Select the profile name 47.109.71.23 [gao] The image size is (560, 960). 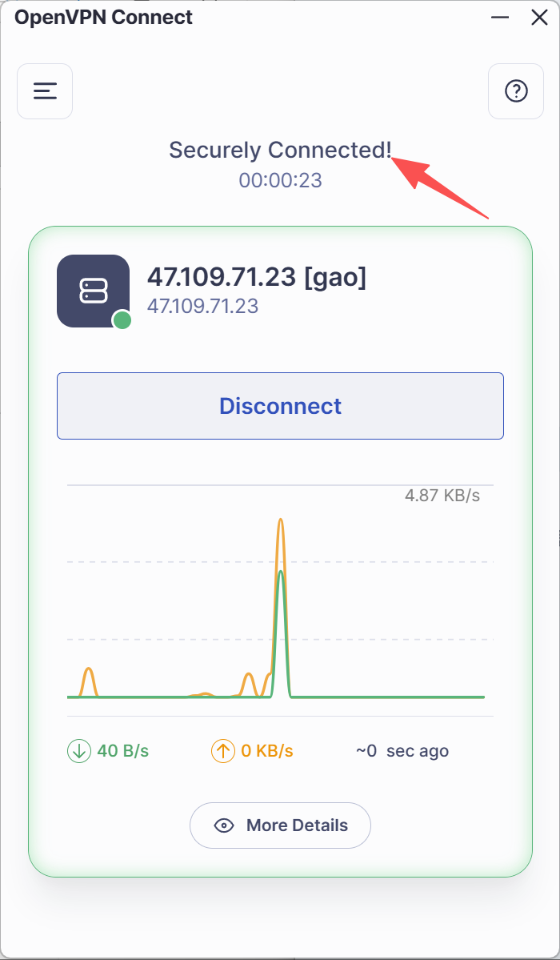(x=256, y=277)
